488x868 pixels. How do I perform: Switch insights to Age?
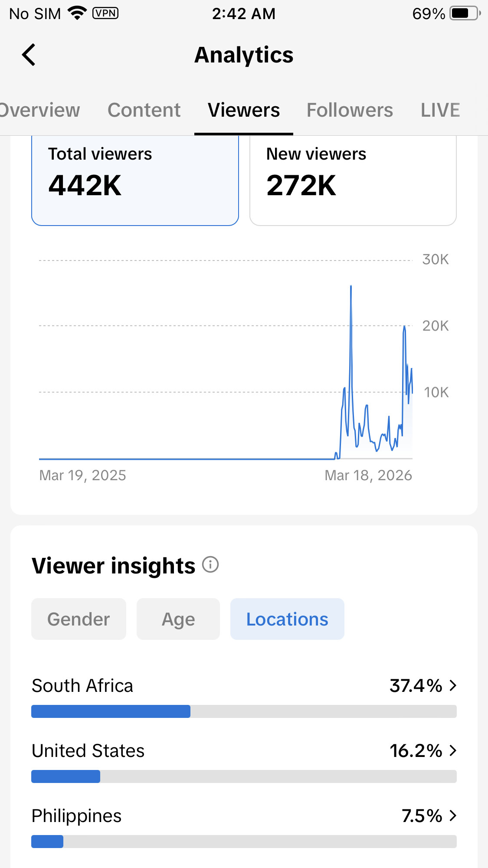[178, 619]
